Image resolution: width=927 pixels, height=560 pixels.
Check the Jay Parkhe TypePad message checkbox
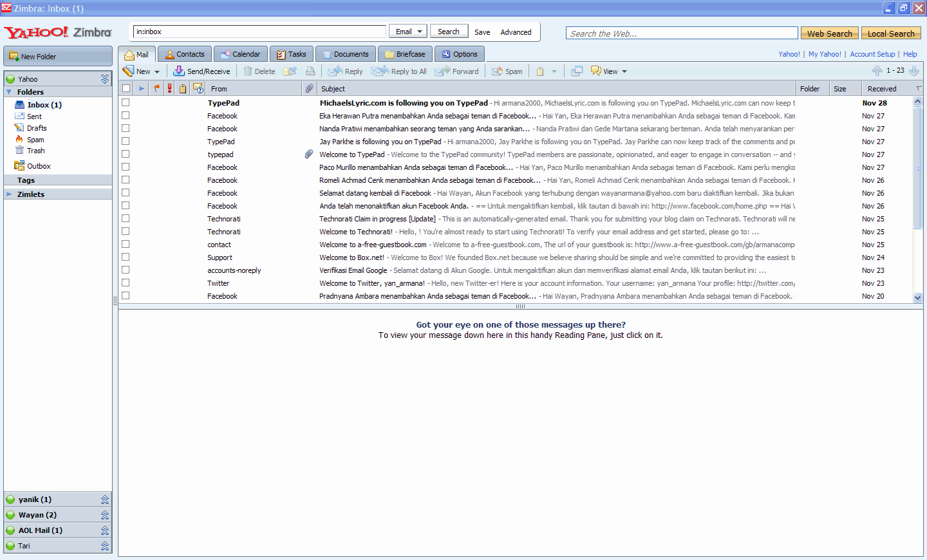click(x=126, y=141)
